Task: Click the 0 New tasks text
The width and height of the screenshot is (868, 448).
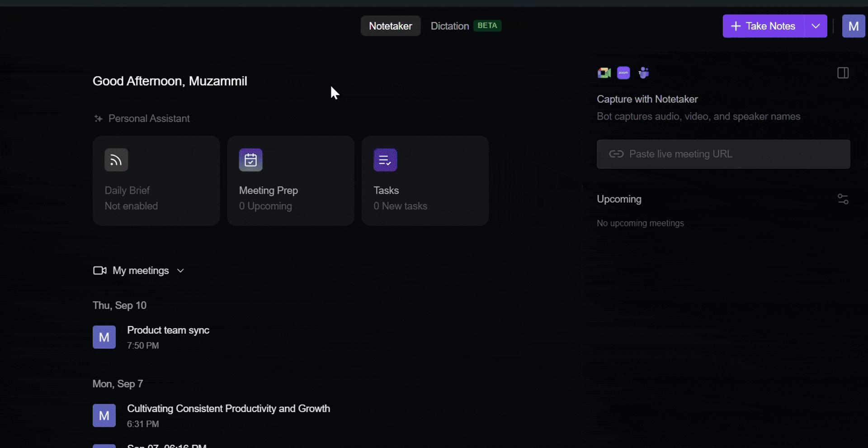Action: 400,206
